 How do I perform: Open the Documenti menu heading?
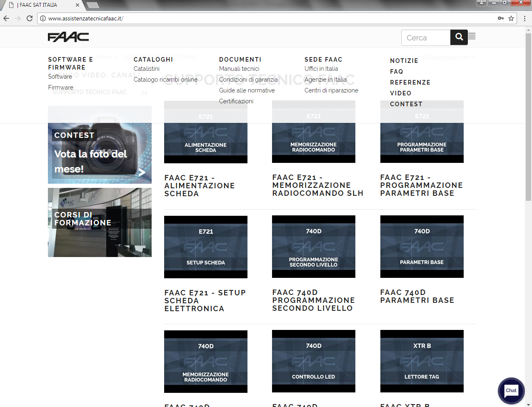pos(240,60)
